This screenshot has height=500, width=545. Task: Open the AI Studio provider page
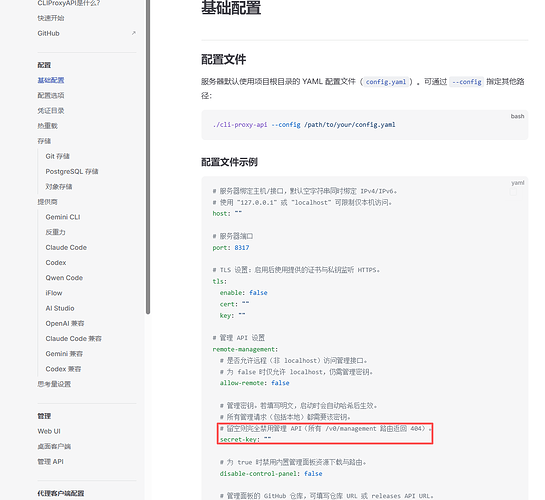[60, 308]
